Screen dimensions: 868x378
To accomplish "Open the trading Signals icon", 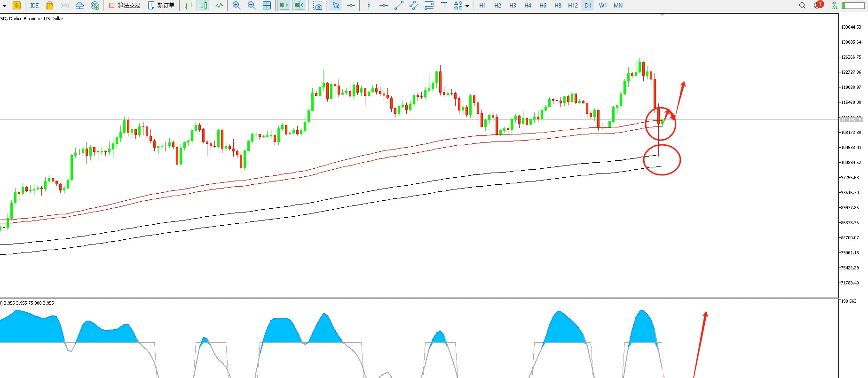I will [x=65, y=6].
